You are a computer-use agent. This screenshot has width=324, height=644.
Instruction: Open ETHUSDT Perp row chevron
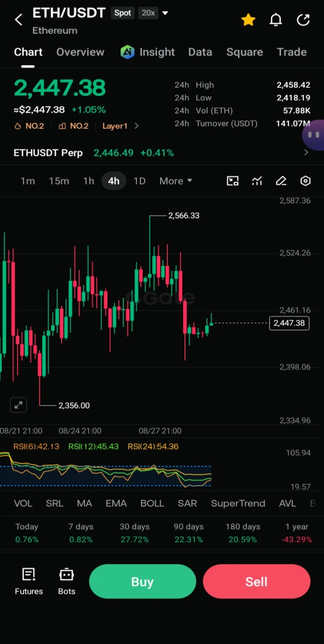[306, 152]
